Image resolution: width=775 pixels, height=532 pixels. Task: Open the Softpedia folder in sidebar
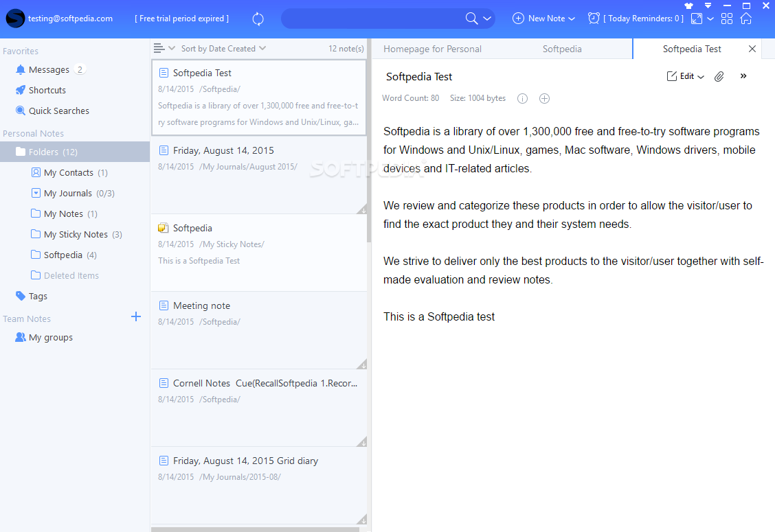point(63,255)
